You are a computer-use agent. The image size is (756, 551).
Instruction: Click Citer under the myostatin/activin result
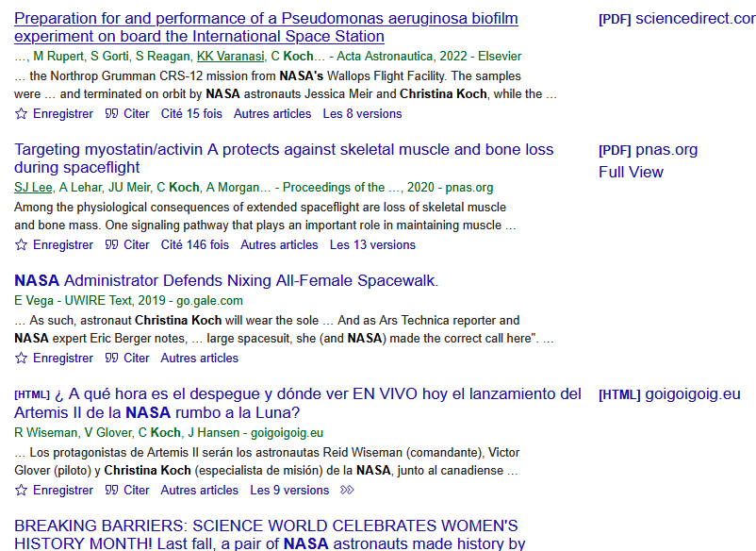pos(137,245)
